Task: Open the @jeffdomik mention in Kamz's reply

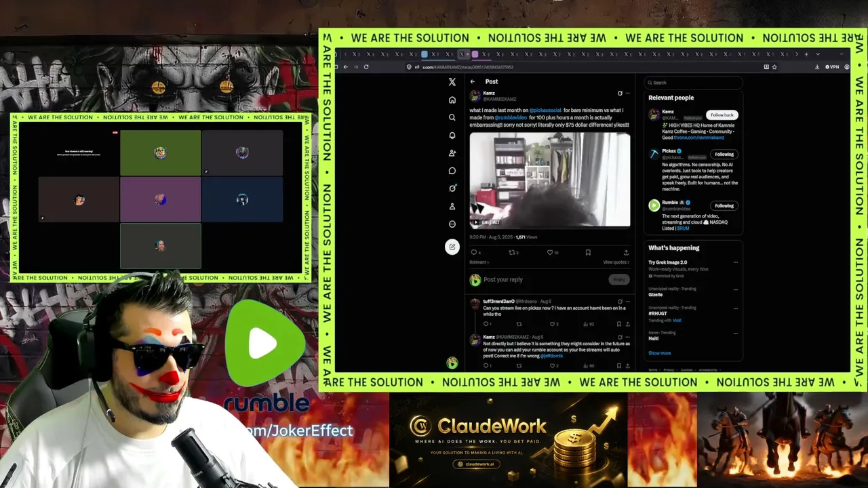Action: tap(552, 356)
